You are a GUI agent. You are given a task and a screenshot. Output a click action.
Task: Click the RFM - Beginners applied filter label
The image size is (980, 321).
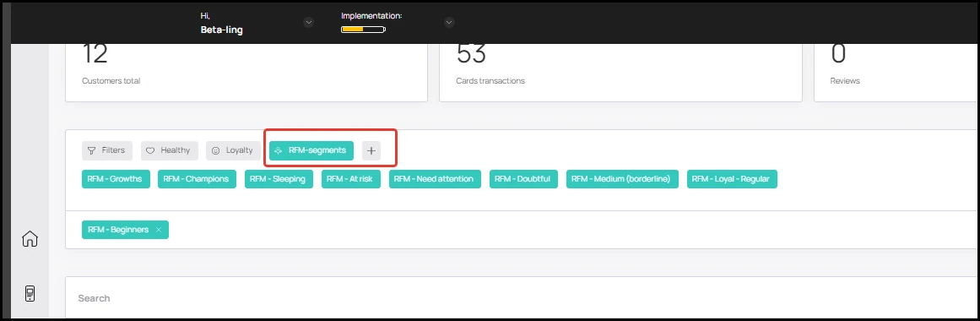118,230
